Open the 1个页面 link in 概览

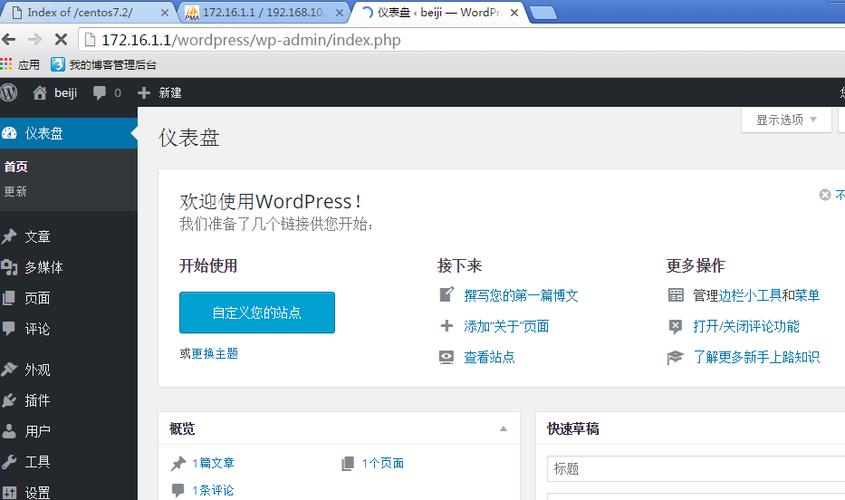coord(383,463)
